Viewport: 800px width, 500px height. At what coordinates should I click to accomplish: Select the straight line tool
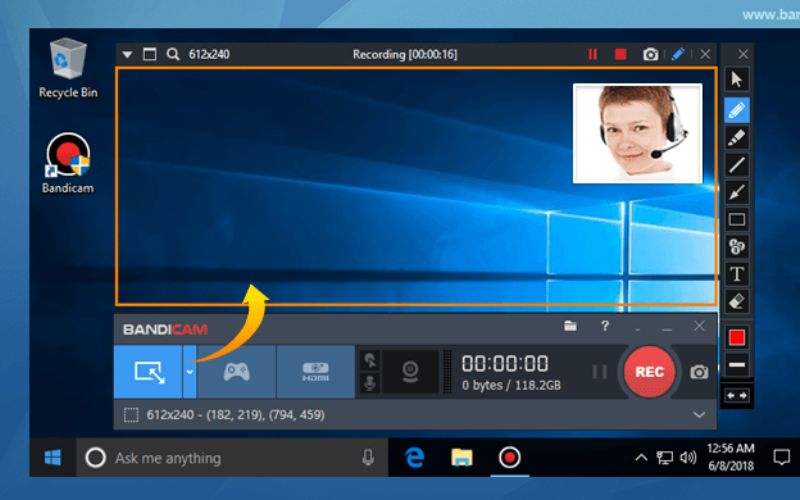pos(737,165)
